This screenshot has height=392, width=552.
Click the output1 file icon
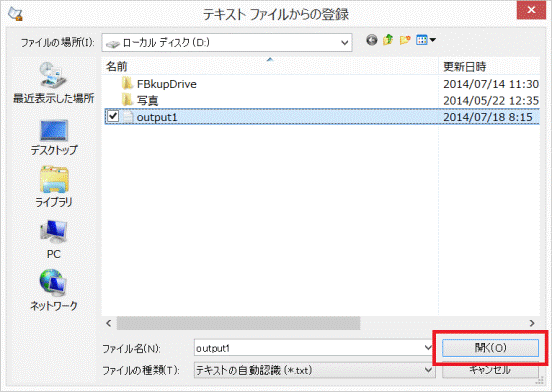[127, 117]
